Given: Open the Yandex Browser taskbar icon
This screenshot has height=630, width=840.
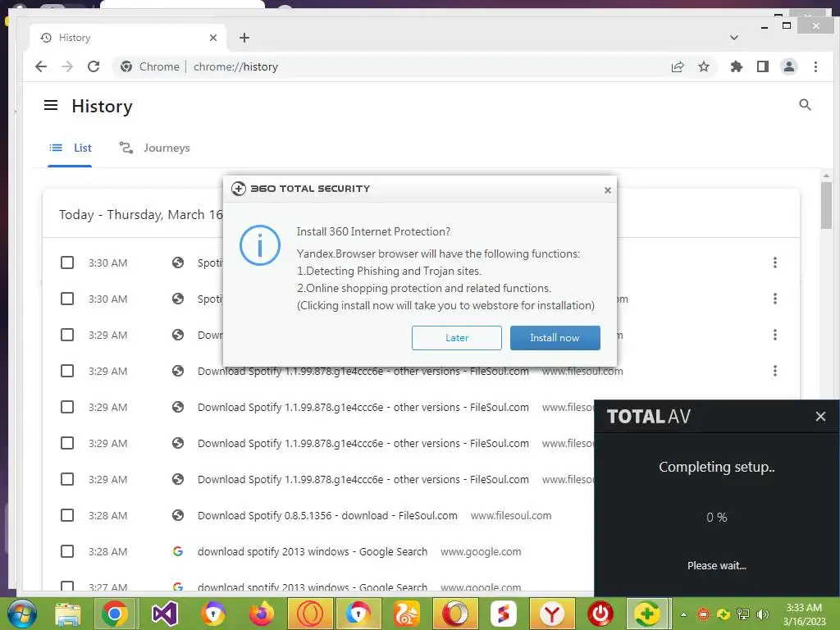Looking at the screenshot, I should pyautogui.click(x=552, y=614).
